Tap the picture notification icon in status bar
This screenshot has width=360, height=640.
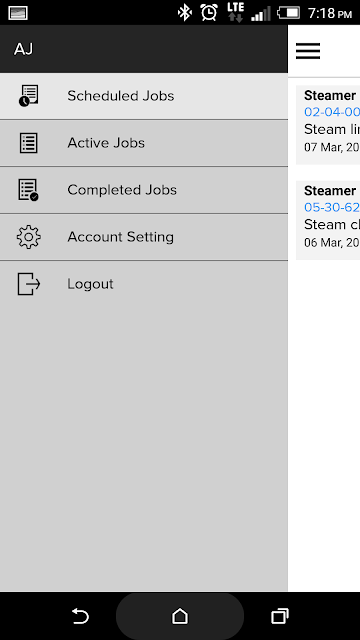(18, 13)
